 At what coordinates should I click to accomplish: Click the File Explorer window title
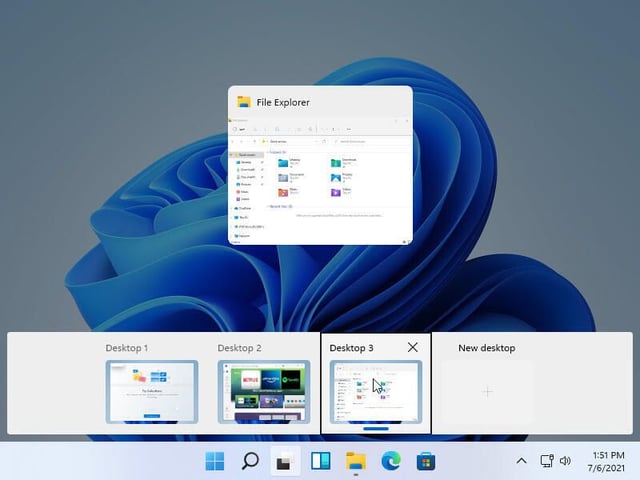(x=283, y=102)
